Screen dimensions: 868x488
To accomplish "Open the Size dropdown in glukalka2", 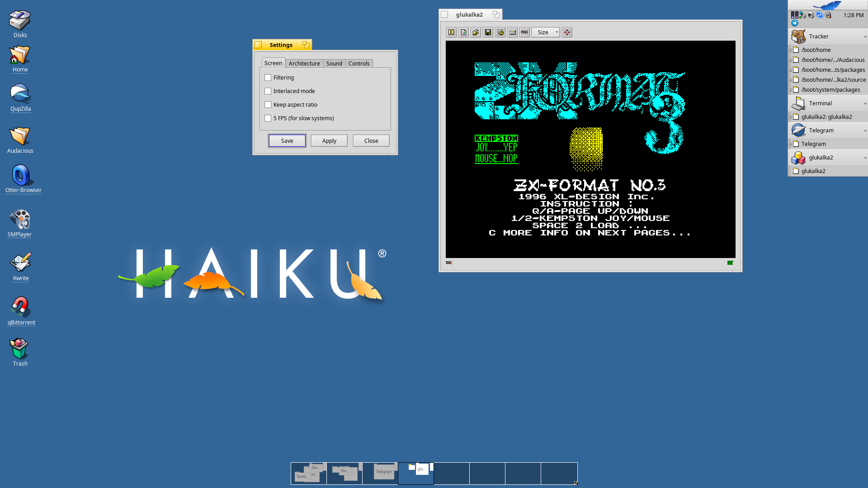I will click(x=546, y=32).
